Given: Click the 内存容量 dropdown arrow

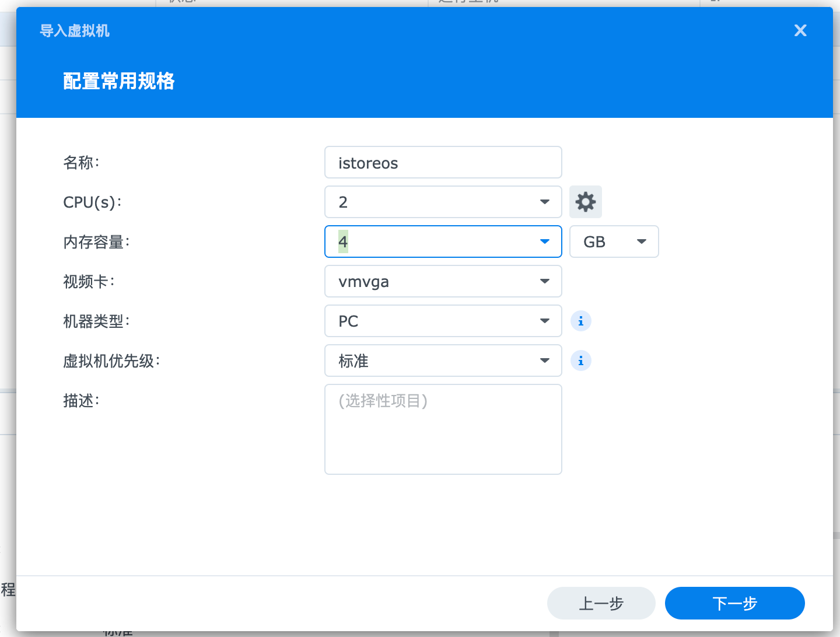Looking at the screenshot, I should (x=544, y=241).
